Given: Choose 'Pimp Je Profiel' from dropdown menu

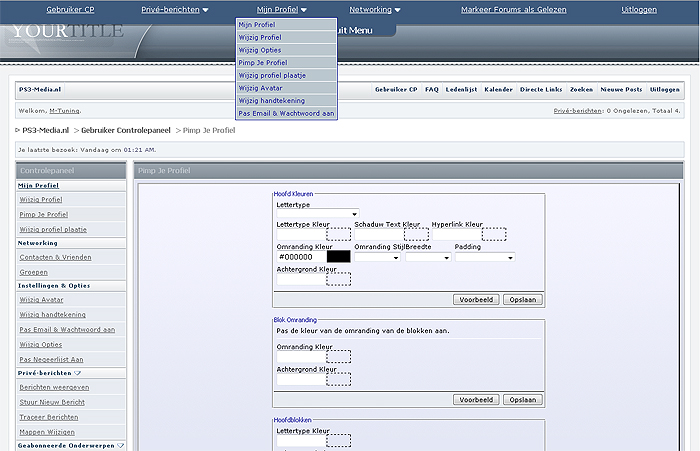Looking at the screenshot, I should (263, 62).
